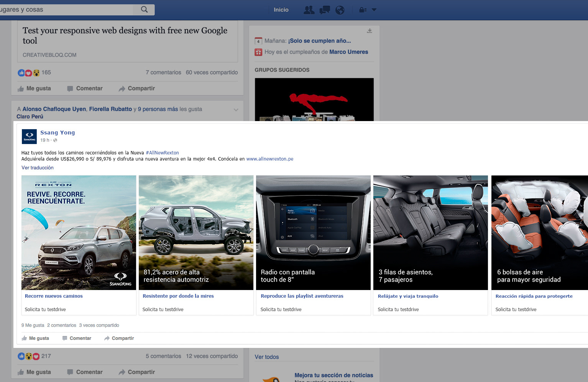Open the 81,2% acero carousel image
588x382 pixels.
point(196,233)
